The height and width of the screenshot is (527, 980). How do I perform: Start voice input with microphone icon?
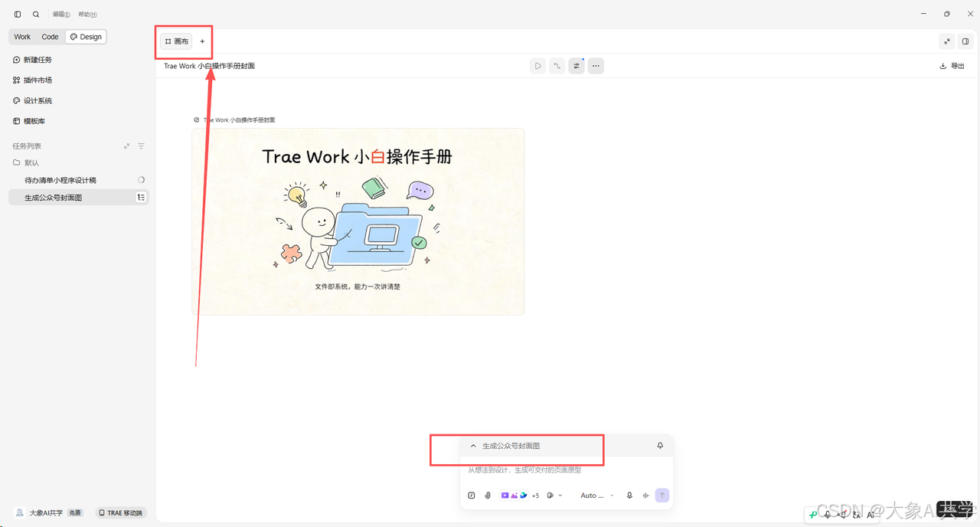[x=629, y=496]
